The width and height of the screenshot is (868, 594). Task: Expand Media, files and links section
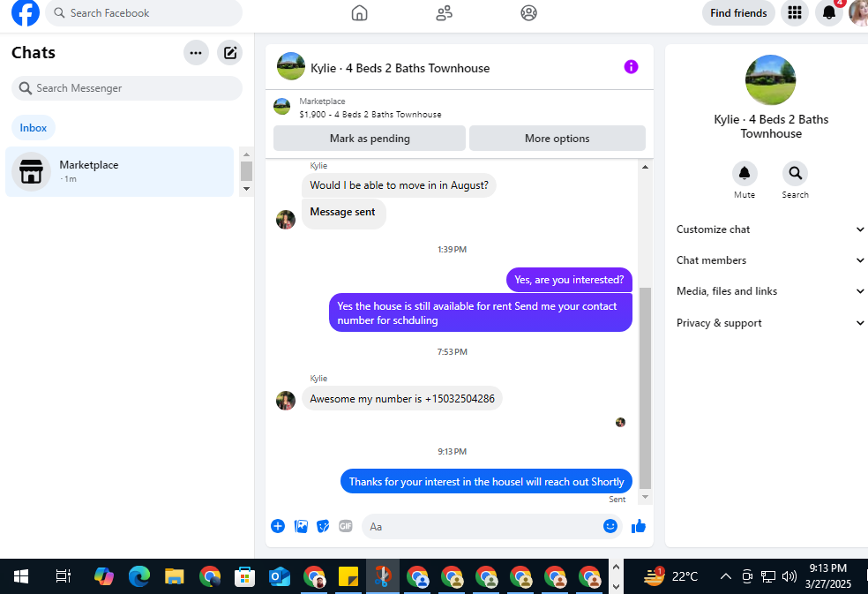pos(770,291)
